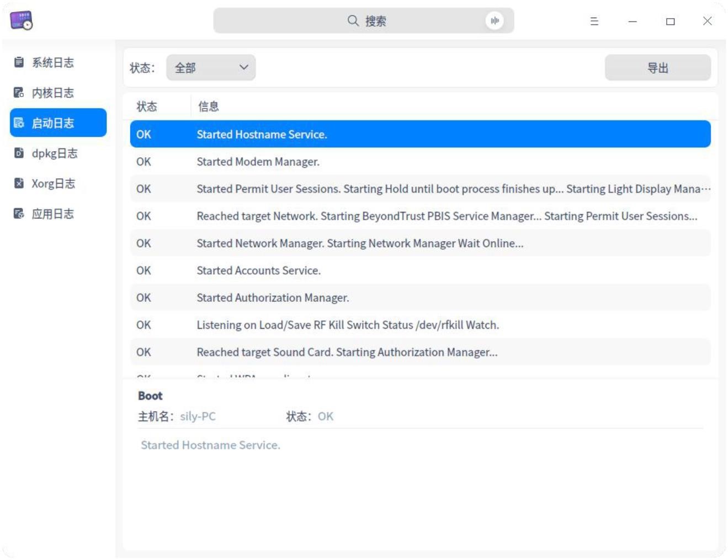
Task: Select row Started Accounts Service.
Action: (x=420, y=270)
